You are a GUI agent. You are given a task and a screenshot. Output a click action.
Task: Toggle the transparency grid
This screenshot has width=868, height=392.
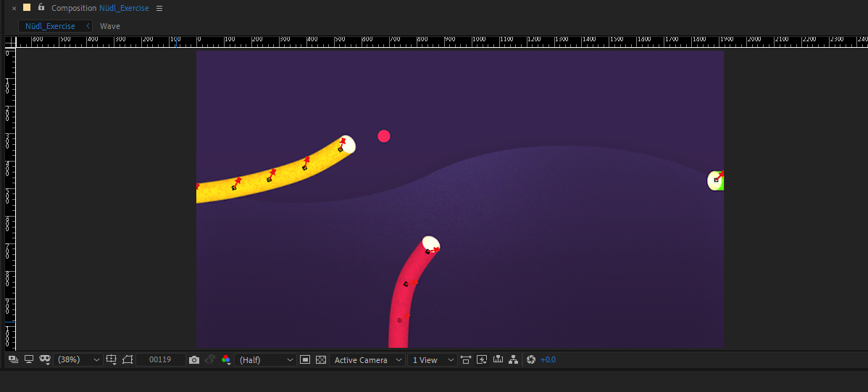pos(320,360)
